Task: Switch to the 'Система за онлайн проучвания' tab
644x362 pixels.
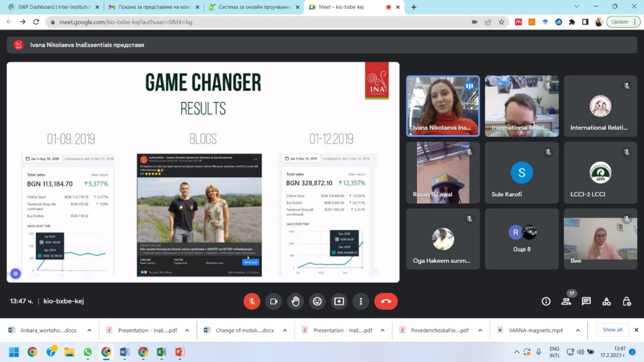Action: [x=254, y=7]
